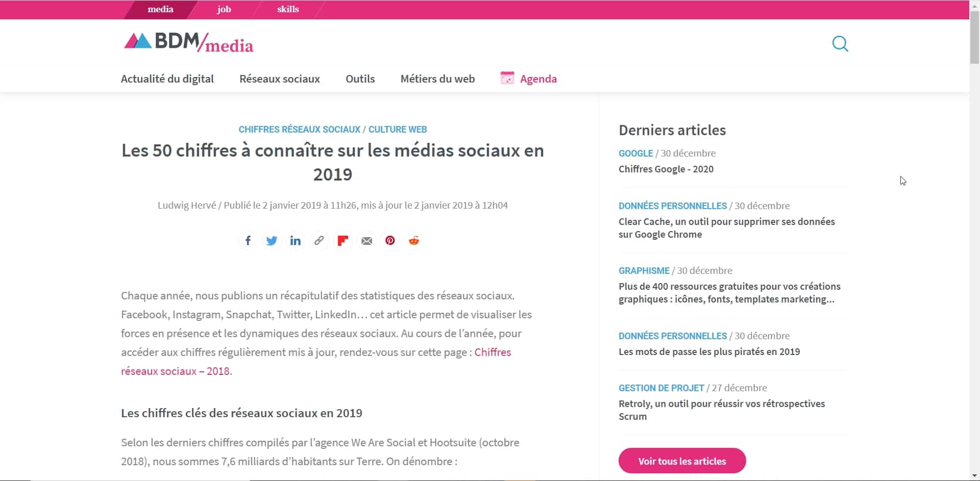Follow Chiffres réseaux sociaux – 2018 link
The height and width of the screenshot is (481, 980).
[316, 362]
